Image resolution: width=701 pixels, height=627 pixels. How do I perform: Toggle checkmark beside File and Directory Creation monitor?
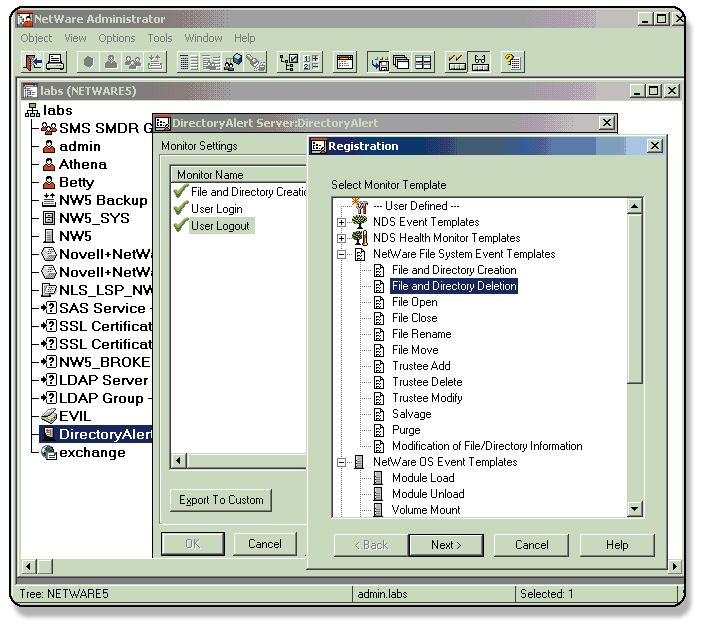(181, 191)
